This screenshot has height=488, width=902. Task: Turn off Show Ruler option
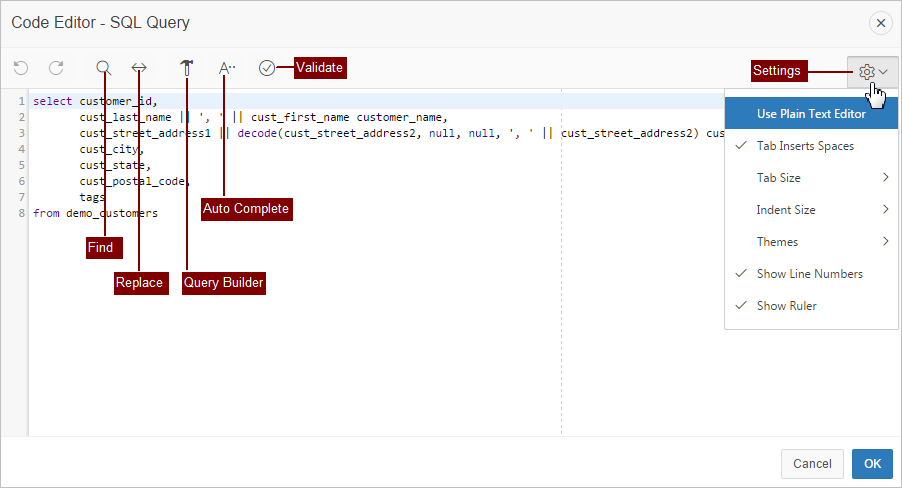coord(786,306)
